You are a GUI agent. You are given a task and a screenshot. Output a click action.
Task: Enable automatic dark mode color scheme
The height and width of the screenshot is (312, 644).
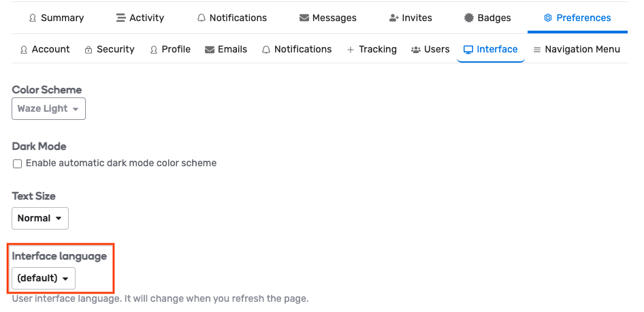pyautogui.click(x=18, y=163)
